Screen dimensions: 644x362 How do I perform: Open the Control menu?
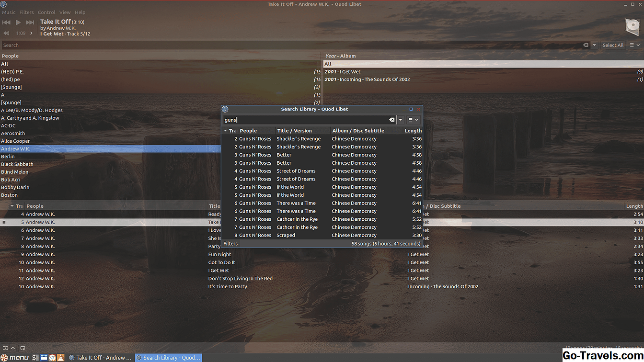[46, 12]
